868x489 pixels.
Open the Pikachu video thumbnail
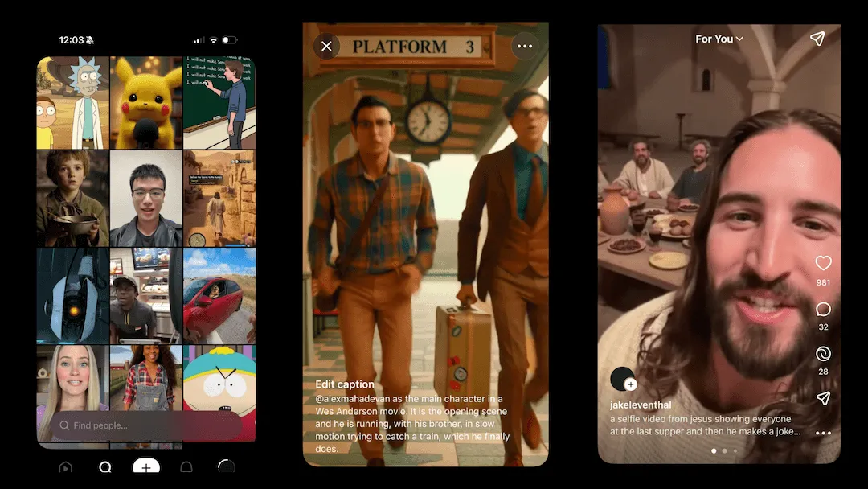coord(146,102)
